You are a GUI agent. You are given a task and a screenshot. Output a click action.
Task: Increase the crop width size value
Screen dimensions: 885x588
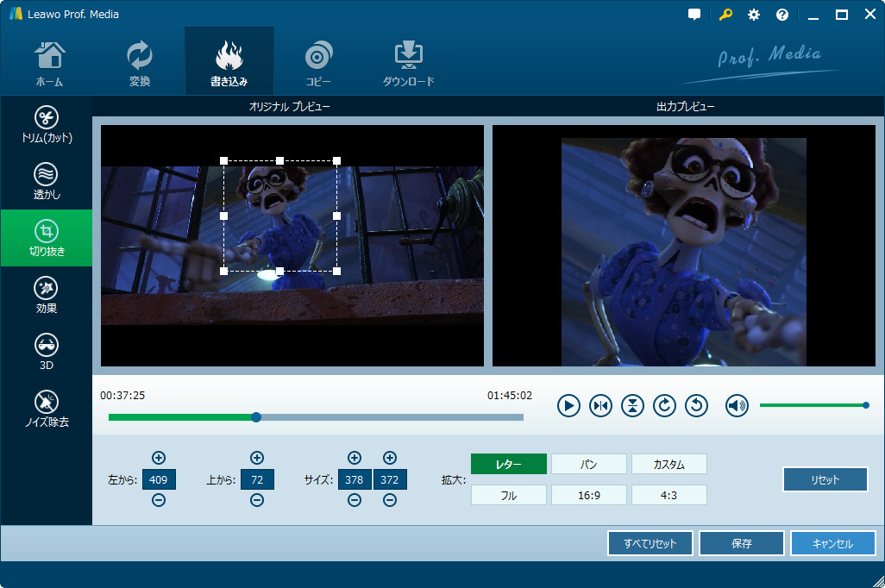click(355, 458)
